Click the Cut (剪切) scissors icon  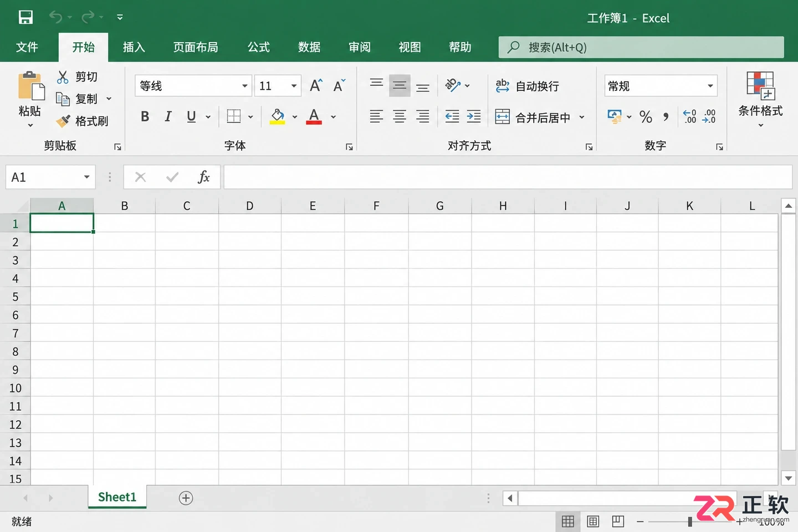click(63, 77)
